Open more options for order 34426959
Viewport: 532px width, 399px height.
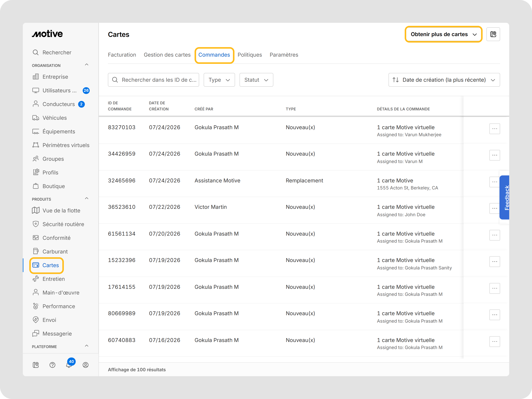click(495, 155)
